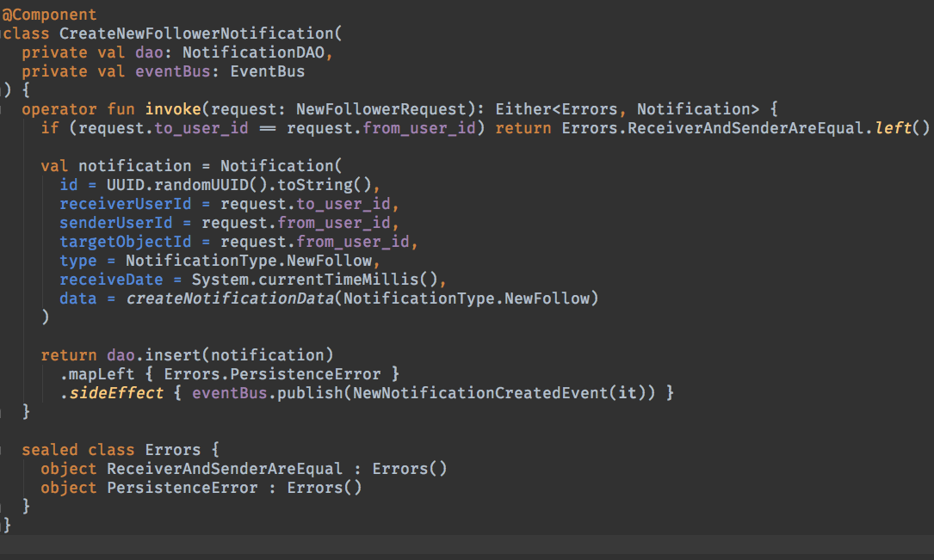Click the EventBus type in the constructor
Image resolution: width=934 pixels, height=560 pixels.
pyautogui.click(x=268, y=71)
